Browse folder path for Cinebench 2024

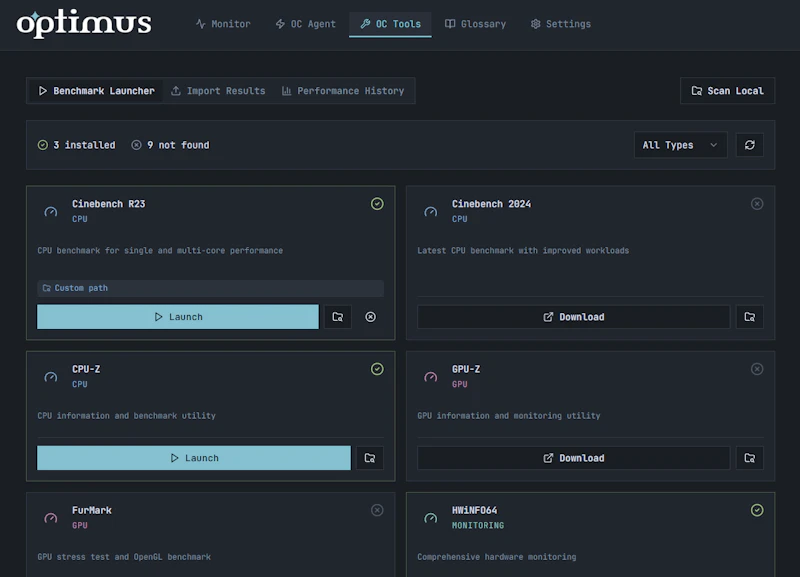tap(749, 317)
